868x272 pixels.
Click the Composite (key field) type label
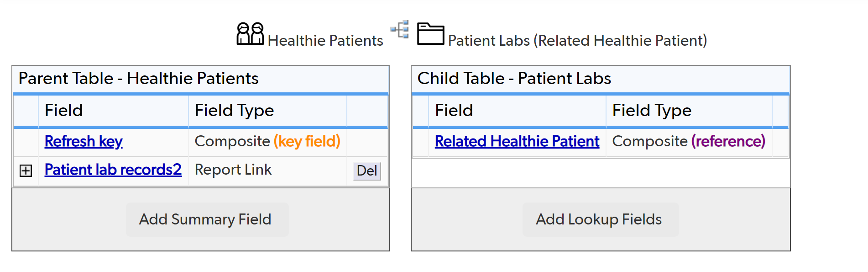click(x=267, y=141)
